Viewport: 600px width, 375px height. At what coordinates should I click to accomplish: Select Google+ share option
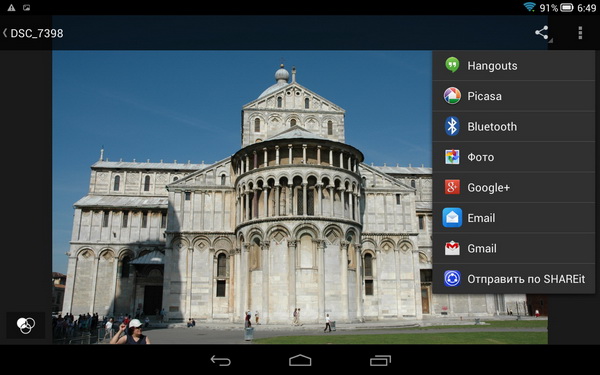point(514,188)
